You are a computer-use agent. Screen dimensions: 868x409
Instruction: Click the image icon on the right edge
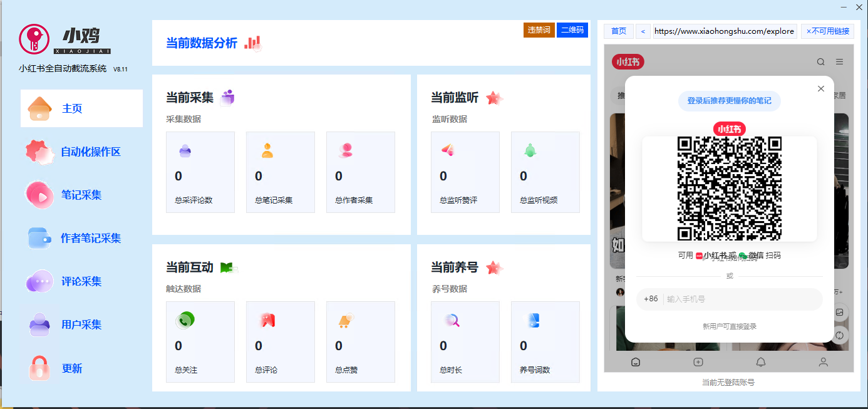pyautogui.click(x=840, y=311)
